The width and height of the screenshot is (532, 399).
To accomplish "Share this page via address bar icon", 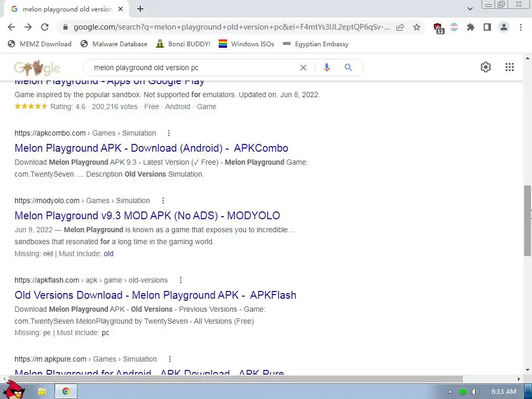I will click(401, 27).
